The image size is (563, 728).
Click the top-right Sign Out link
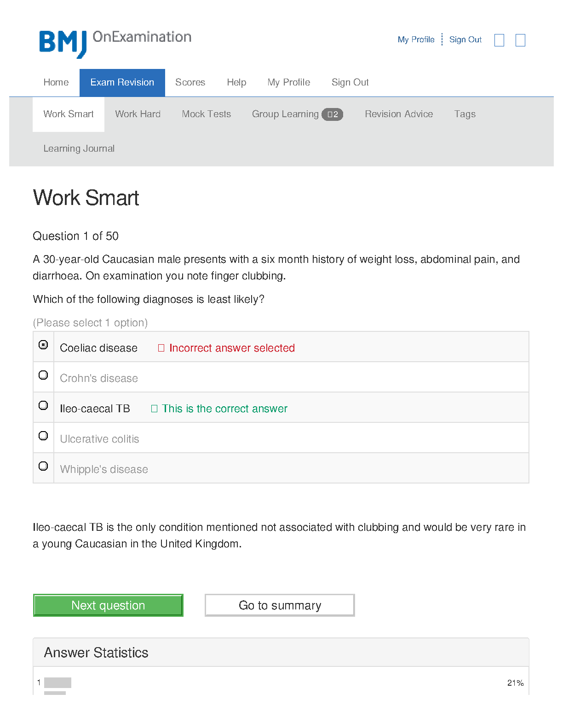[x=465, y=40]
